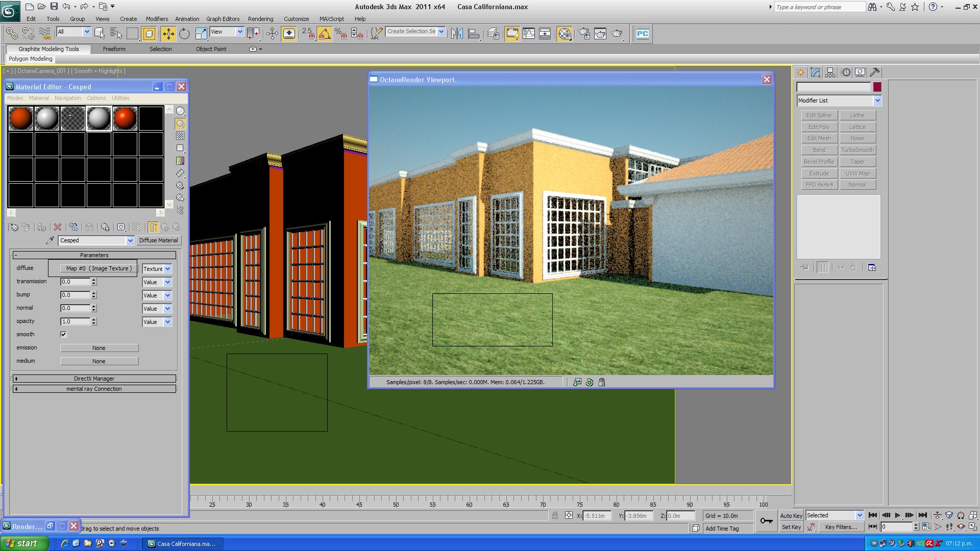Open the Hierarchy command panel tab
Screen dimensions: 980x551
[x=830, y=72]
